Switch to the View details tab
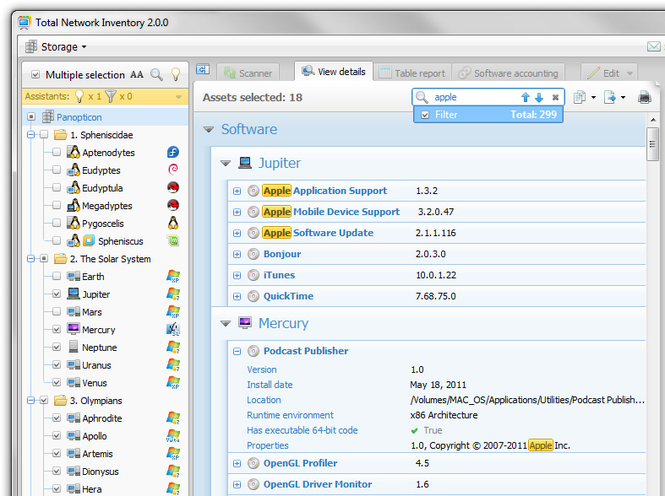The height and width of the screenshot is (496, 665). click(333, 72)
